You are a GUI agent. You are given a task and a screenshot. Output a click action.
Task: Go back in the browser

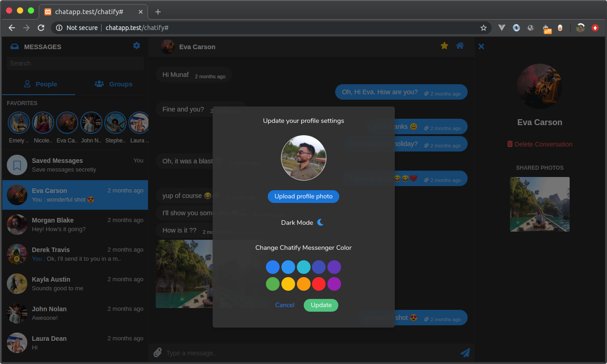(x=12, y=28)
